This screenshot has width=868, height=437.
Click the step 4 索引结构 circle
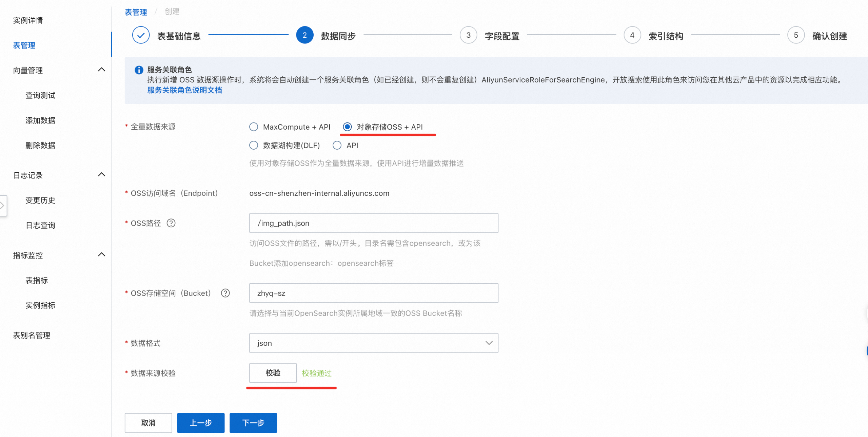[x=632, y=35]
